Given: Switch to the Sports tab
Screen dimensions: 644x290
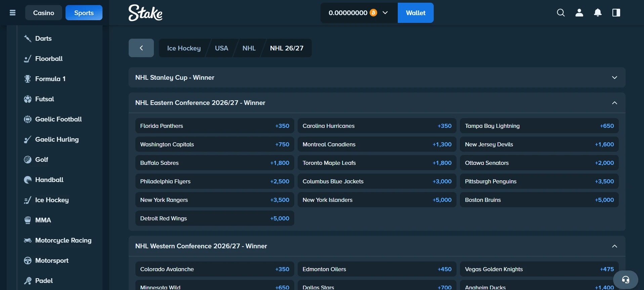Looking at the screenshot, I should coord(84,13).
